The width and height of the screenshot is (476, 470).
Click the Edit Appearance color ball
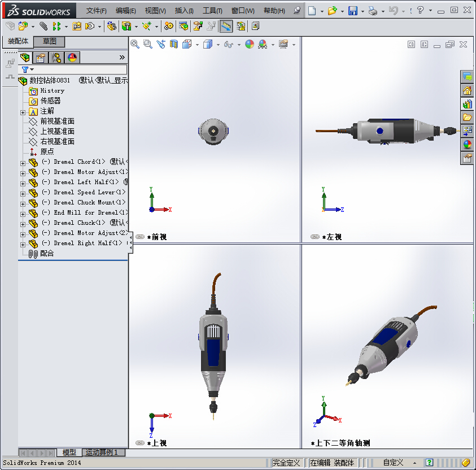pyautogui.click(x=249, y=44)
